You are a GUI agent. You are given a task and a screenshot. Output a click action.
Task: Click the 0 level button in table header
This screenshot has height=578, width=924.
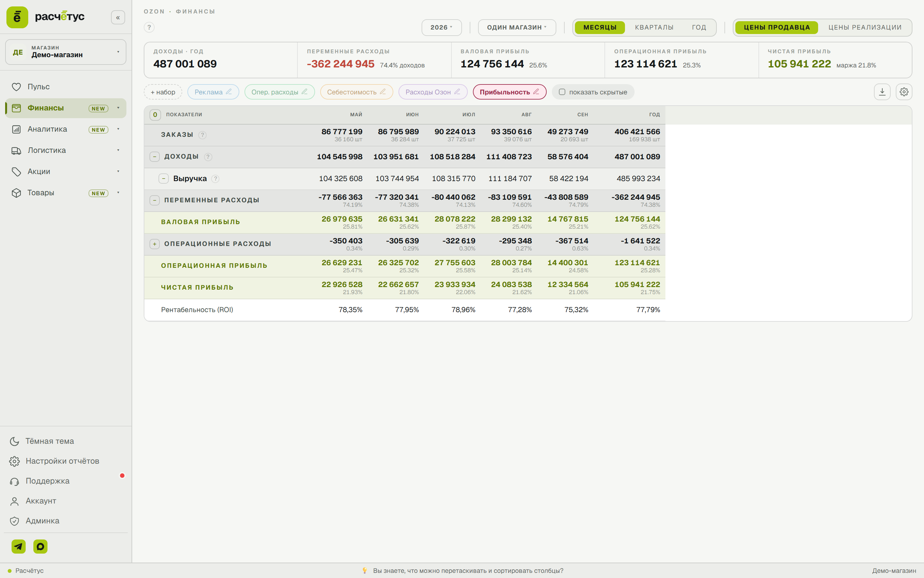pyautogui.click(x=155, y=115)
